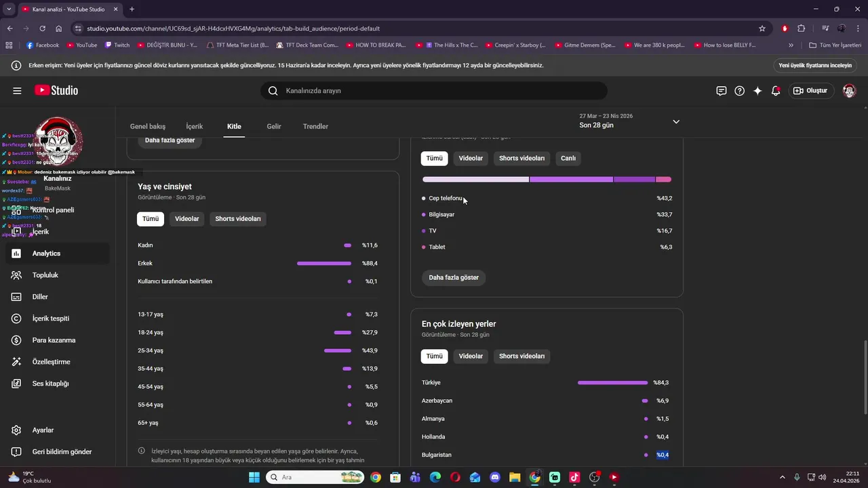Image resolution: width=868 pixels, height=488 pixels.
Task: Open the Facebook bookmark
Action: point(42,45)
